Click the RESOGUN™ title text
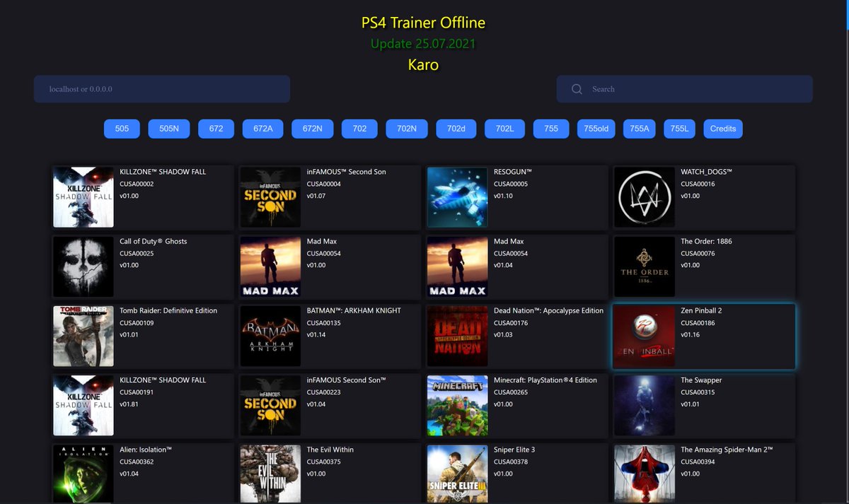Viewport: 849px width, 504px height. click(x=512, y=172)
